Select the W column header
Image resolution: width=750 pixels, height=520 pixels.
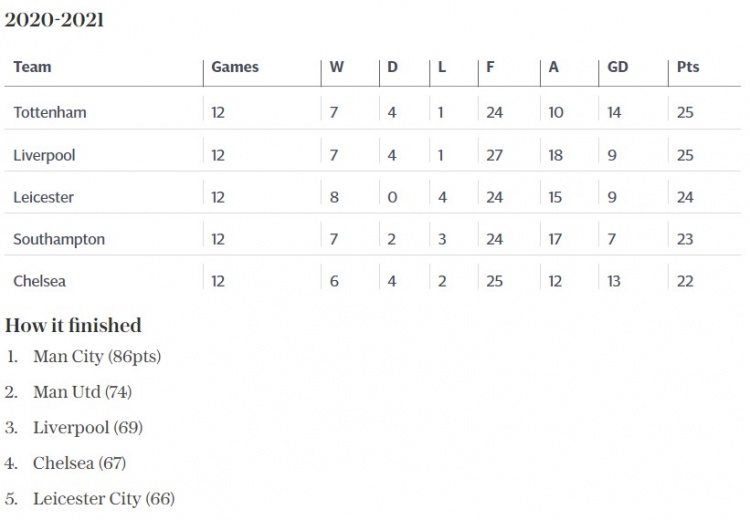coord(336,67)
